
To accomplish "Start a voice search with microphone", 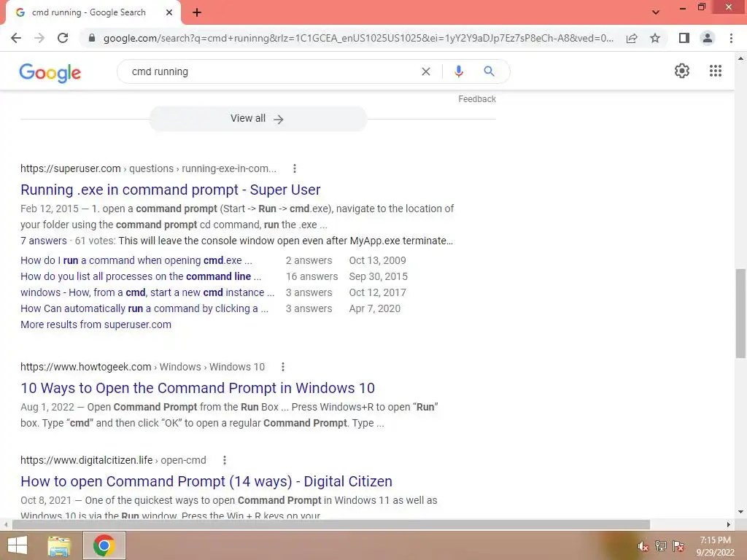I will click(458, 71).
